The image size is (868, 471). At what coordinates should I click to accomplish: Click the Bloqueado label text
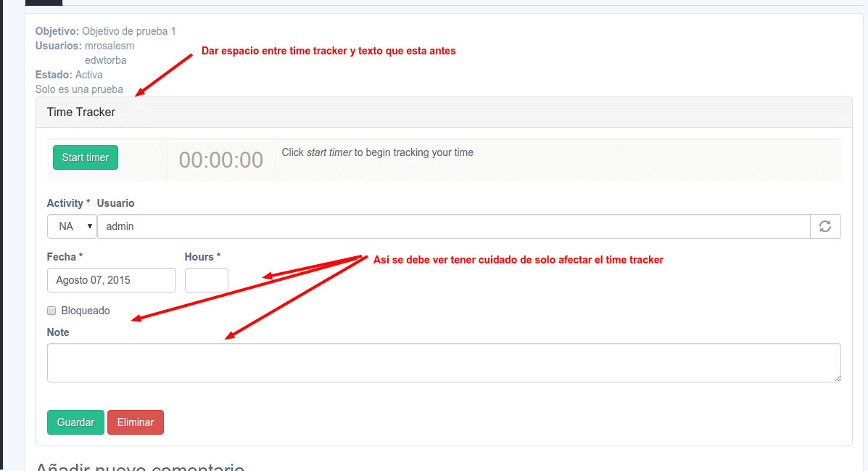86,311
